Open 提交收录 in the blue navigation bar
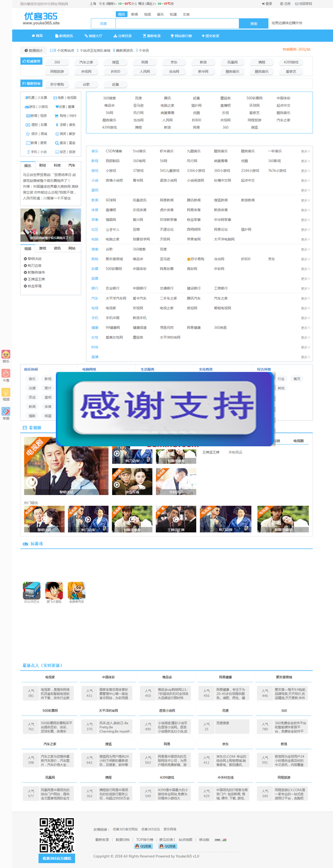The height and width of the screenshot is (868, 333). click(211, 36)
